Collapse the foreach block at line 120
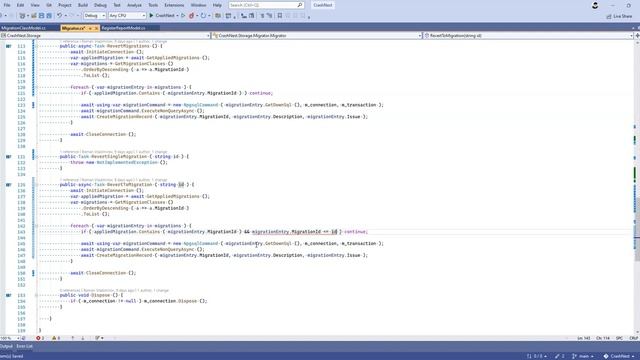This screenshot has height=360, width=640. click(36, 87)
